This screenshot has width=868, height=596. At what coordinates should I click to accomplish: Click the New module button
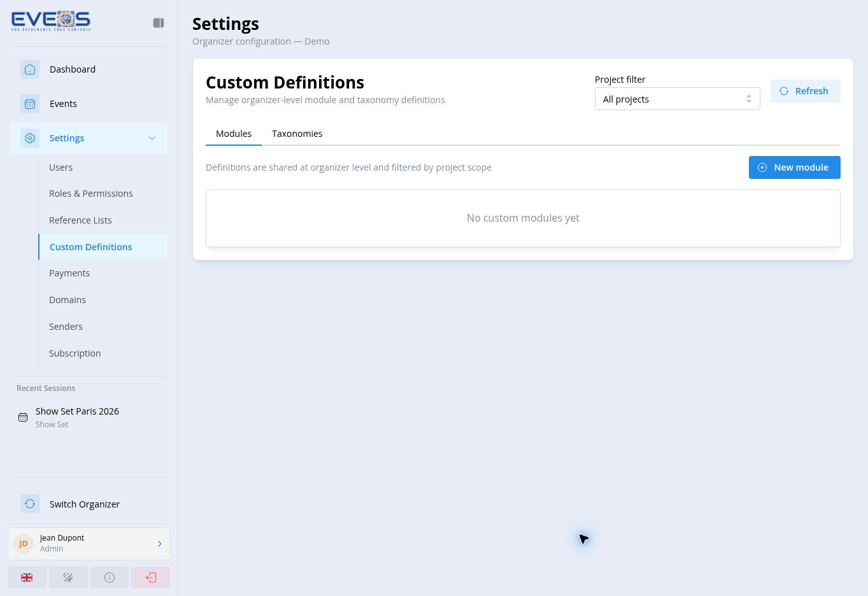tap(795, 167)
